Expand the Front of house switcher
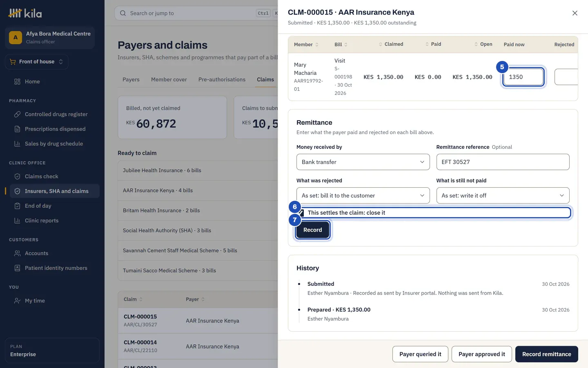Screen dimensions: 588x368 click(x=37, y=62)
